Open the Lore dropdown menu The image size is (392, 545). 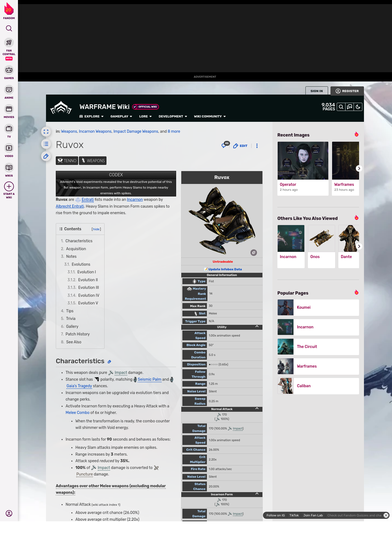[x=145, y=116]
